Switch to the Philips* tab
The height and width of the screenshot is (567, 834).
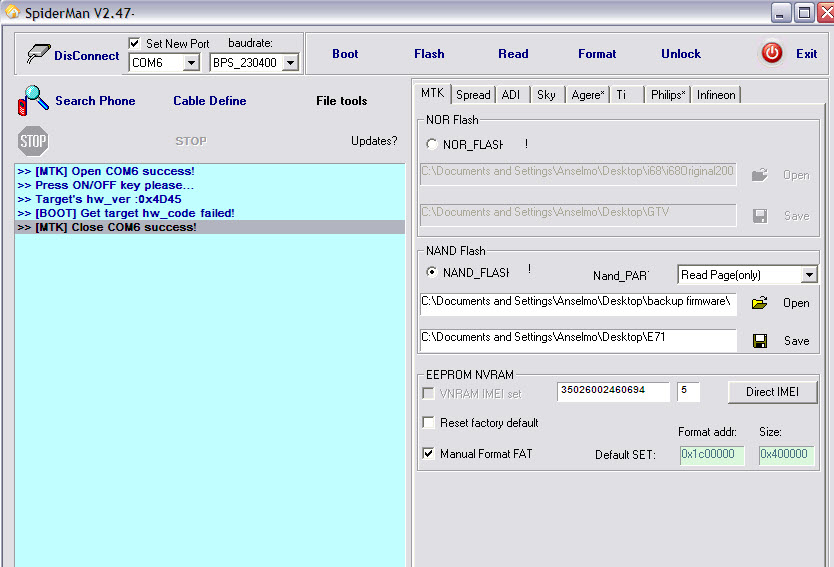[x=668, y=95]
